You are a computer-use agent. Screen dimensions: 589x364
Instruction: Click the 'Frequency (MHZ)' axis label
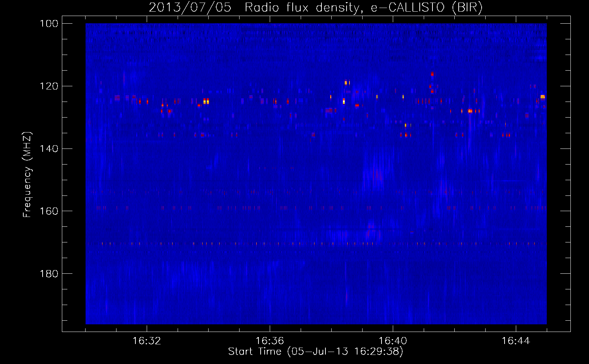point(27,174)
